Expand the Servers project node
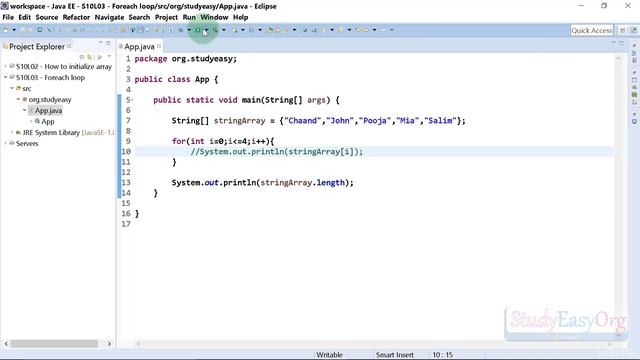The width and height of the screenshot is (640, 360). click(5, 143)
